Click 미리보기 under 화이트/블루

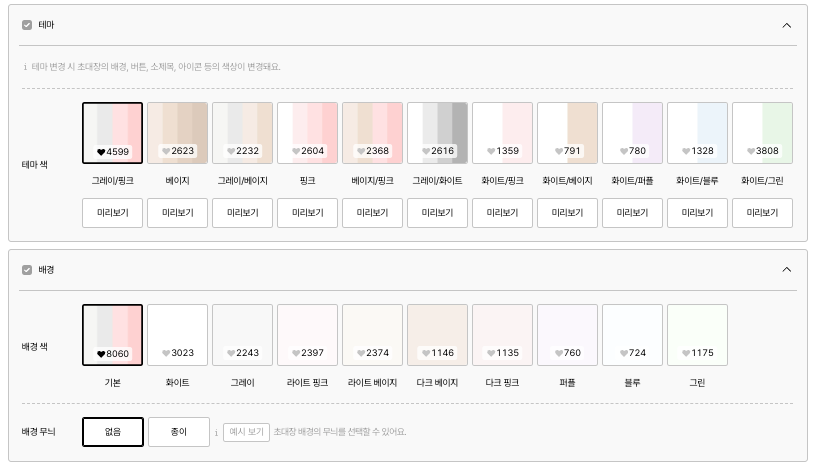point(697,213)
